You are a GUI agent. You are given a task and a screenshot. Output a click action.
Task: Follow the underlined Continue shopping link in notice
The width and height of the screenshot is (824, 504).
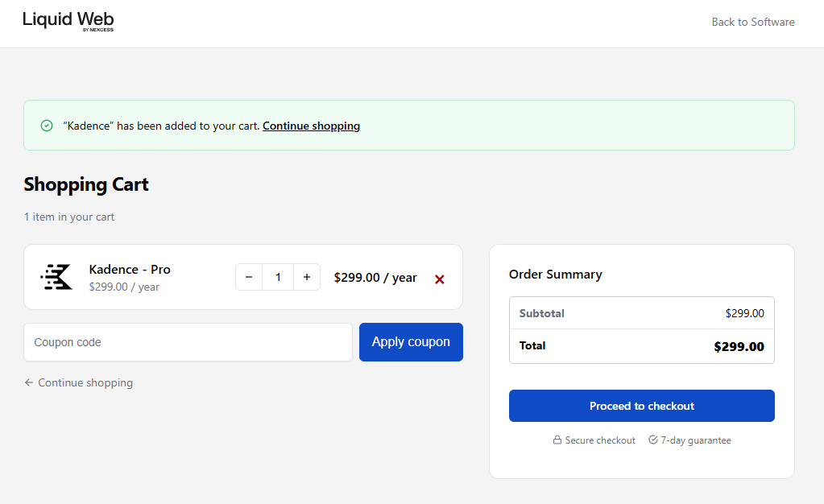[x=311, y=126]
